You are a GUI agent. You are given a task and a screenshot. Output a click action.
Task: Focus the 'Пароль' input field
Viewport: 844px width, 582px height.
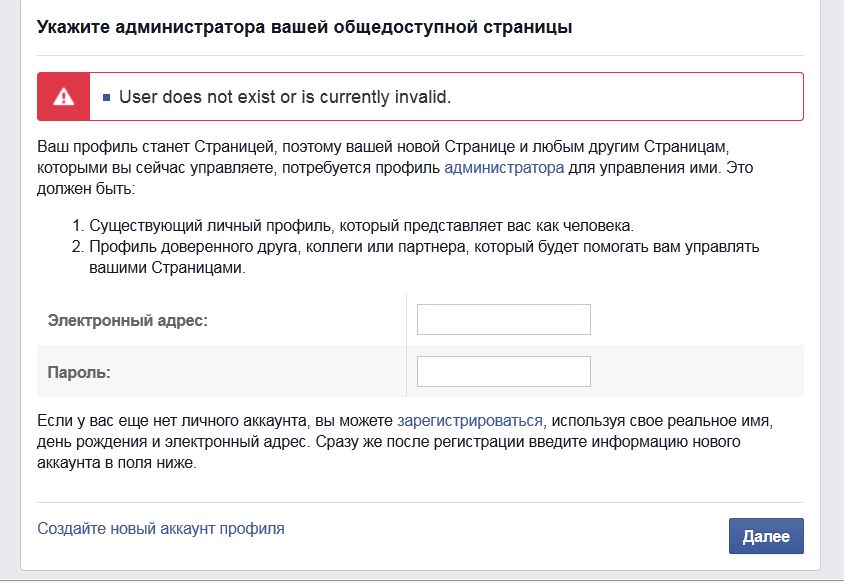[x=503, y=371]
